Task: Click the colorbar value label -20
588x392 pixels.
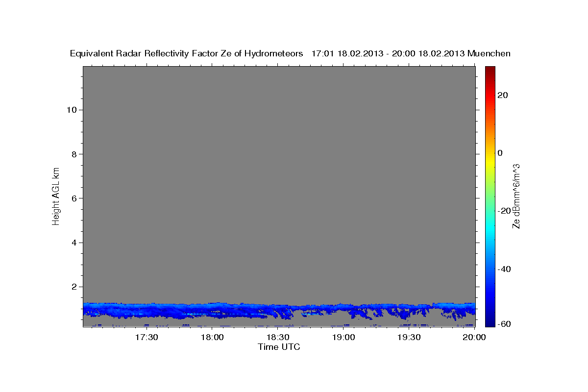Action: click(x=504, y=211)
